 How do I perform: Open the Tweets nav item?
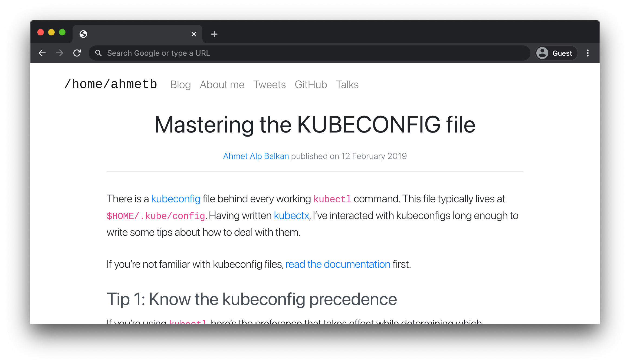[270, 85]
